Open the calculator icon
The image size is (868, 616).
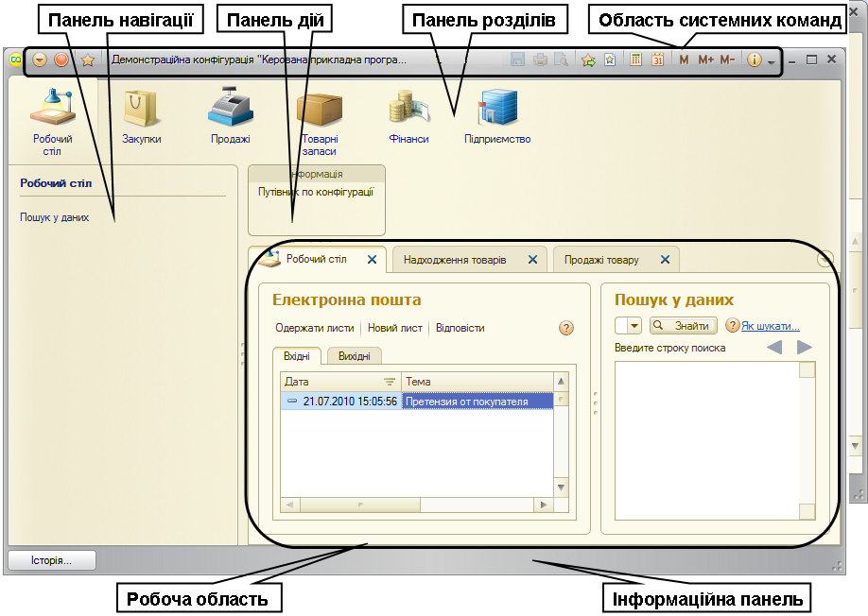pyautogui.click(x=636, y=60)
